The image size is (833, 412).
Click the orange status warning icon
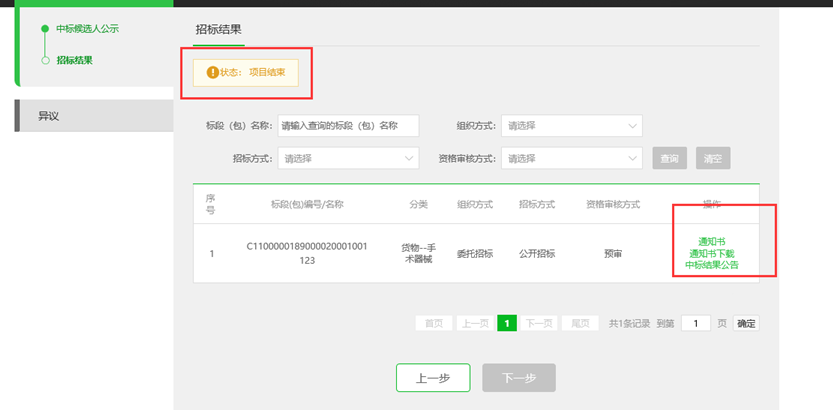[x=211, y=72]
